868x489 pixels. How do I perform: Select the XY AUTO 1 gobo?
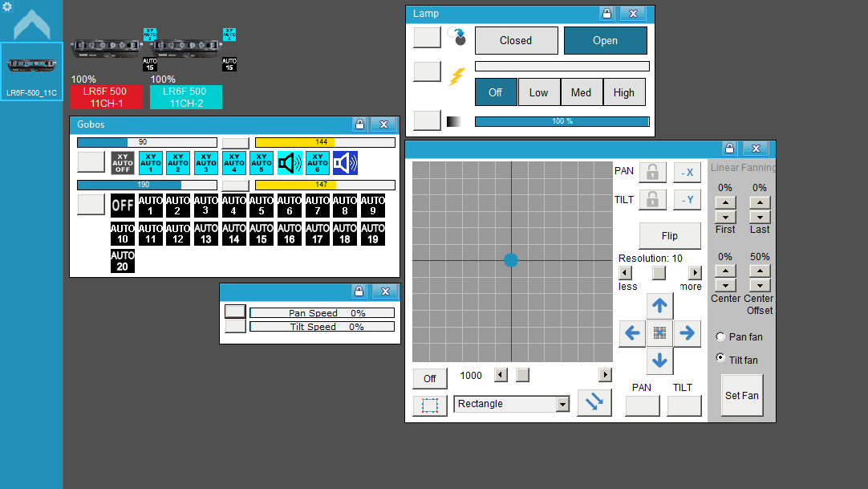pyautogui.click(x=151, y=163)
